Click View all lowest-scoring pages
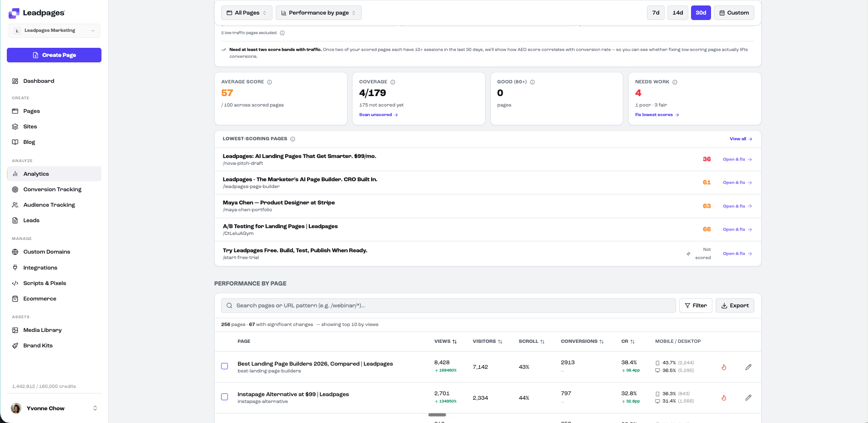This screenshot has height=423, width=868. click(x=741, y=139)
